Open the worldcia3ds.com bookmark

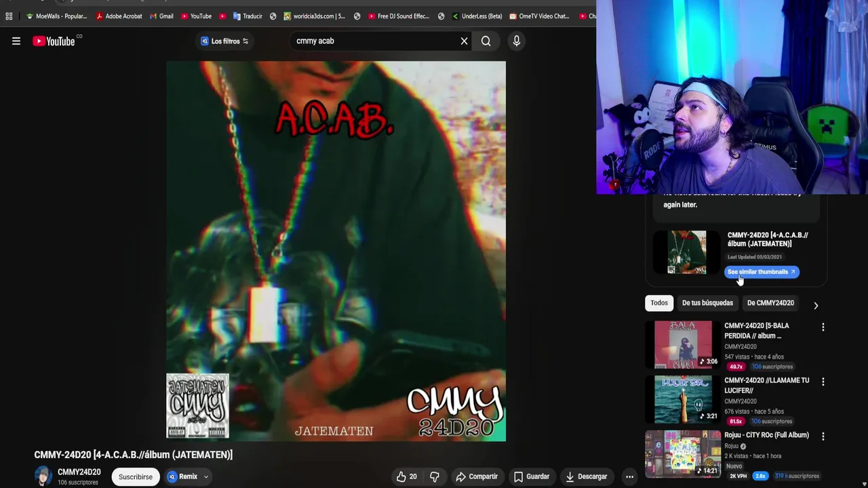(x=314, y=16)
